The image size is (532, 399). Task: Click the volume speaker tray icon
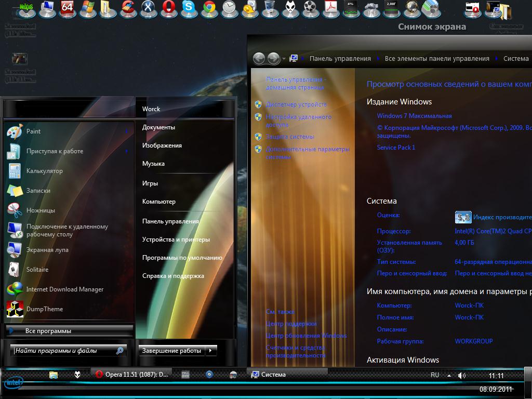[x=461, y=375]
